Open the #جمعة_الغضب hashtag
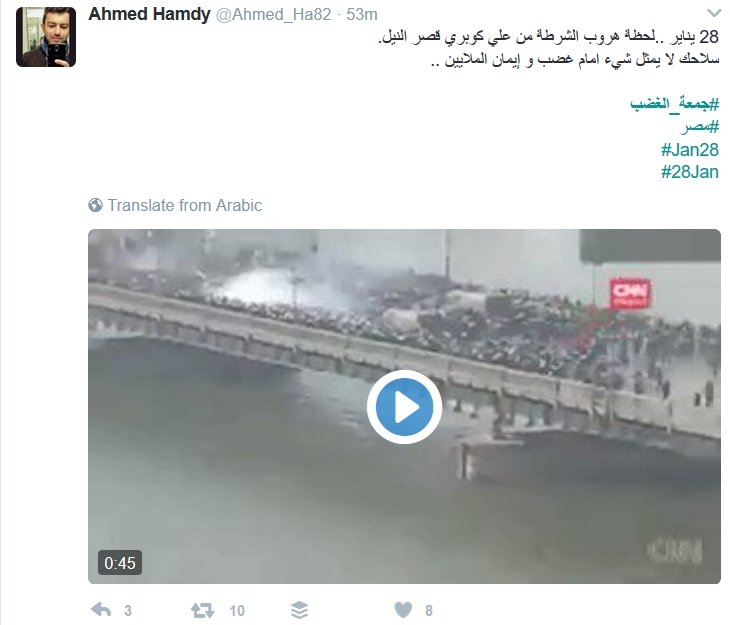This screenshot has height=625, width=730. (x=675, y=103)
